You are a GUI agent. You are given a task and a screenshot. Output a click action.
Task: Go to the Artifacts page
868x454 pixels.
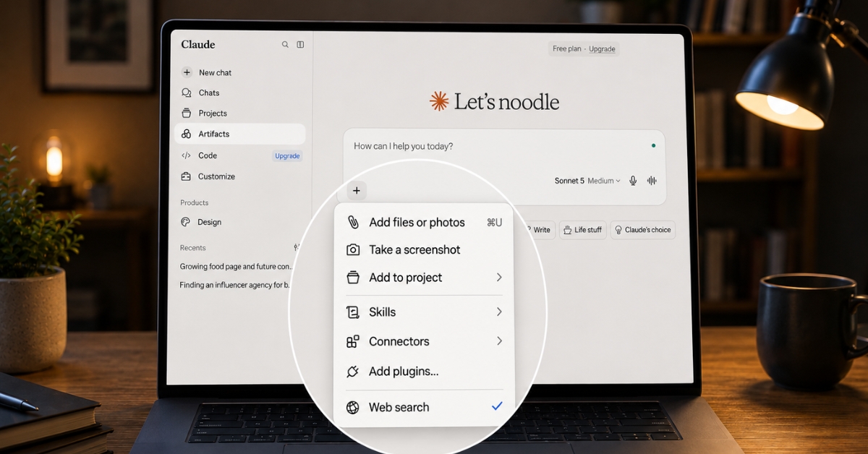239,134
